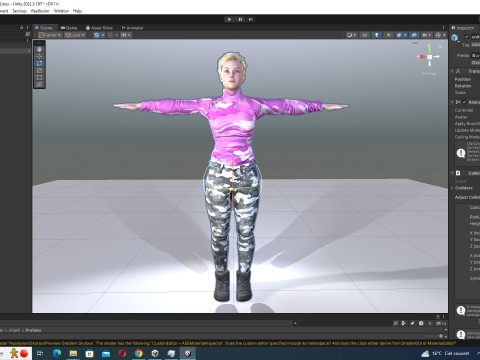The width and height of the screenshot is (480, 360).
Task: Toggle scene effects (skybox, fog) button
Action: 399,35
